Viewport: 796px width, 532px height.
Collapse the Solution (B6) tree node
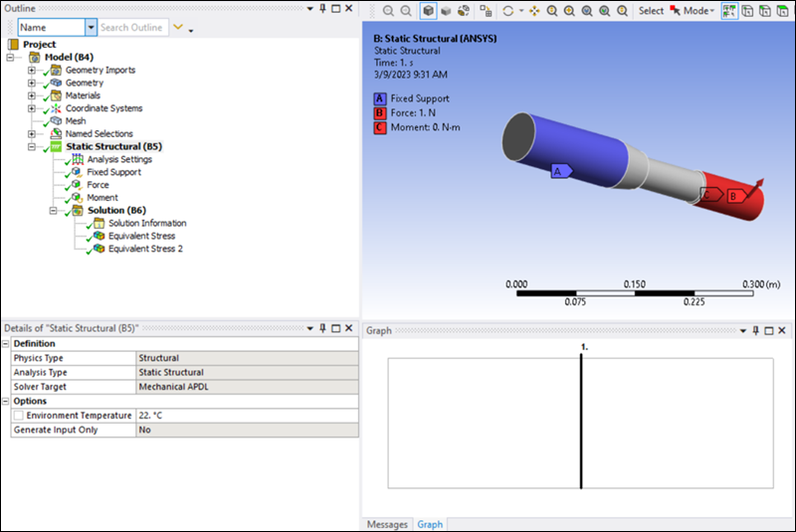[53, 211]
